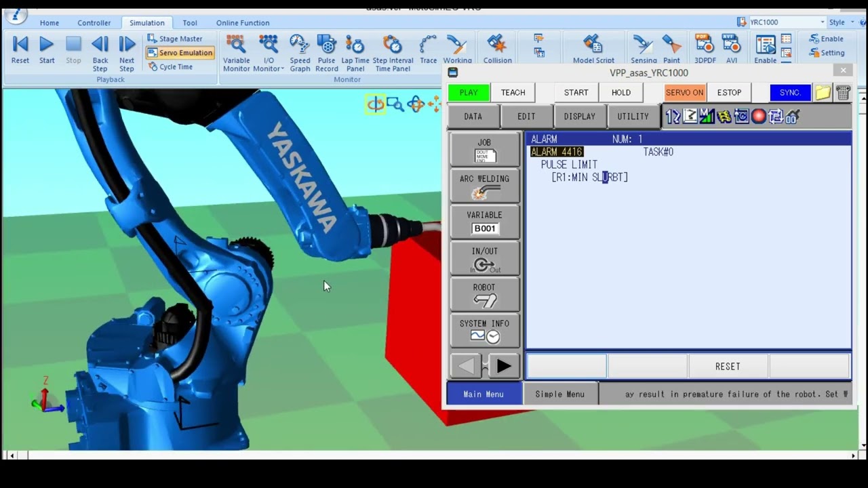Click the pendant HOLD button
868x488 pixels.
pos(621,93)
